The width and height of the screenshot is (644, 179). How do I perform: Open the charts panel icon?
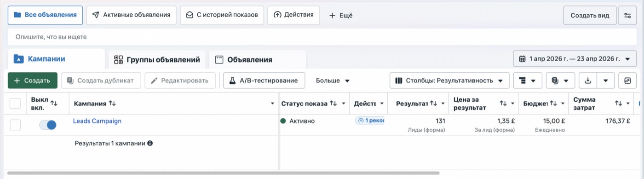coord(627,81)
